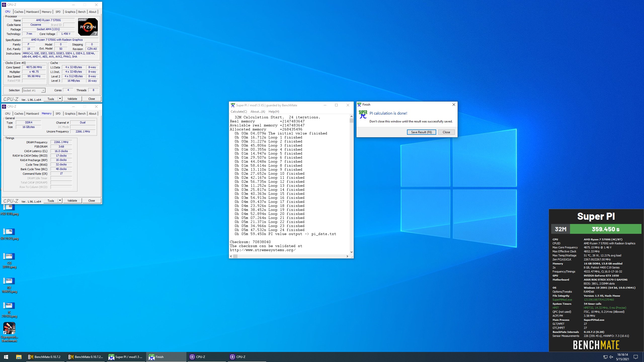Open Tools dropdown arrow in top CPU-Z

(60, 99)
